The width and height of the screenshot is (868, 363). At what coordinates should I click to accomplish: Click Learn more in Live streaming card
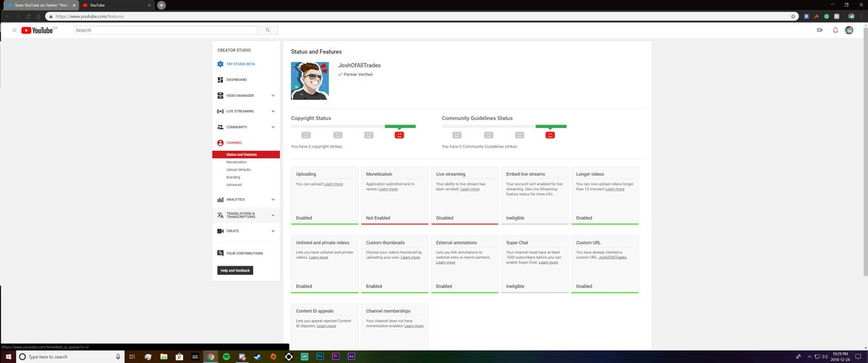click(469, 189)
